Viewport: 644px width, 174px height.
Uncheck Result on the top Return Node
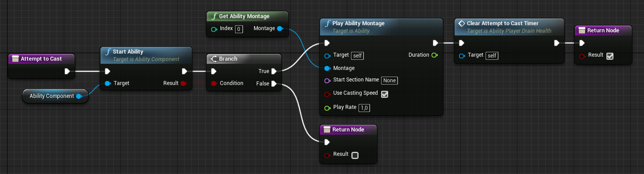point(610,56)
